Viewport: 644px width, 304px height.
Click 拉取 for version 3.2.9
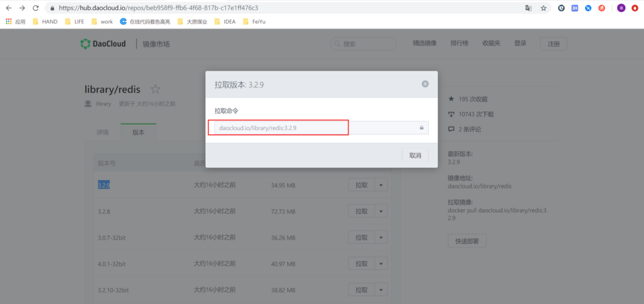point(361,185)
